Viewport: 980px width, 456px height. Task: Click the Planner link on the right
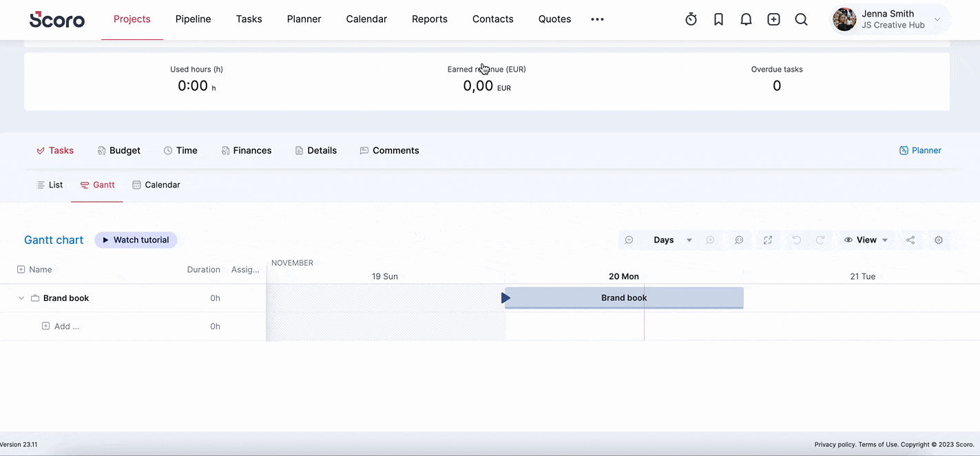click(920, 150)
